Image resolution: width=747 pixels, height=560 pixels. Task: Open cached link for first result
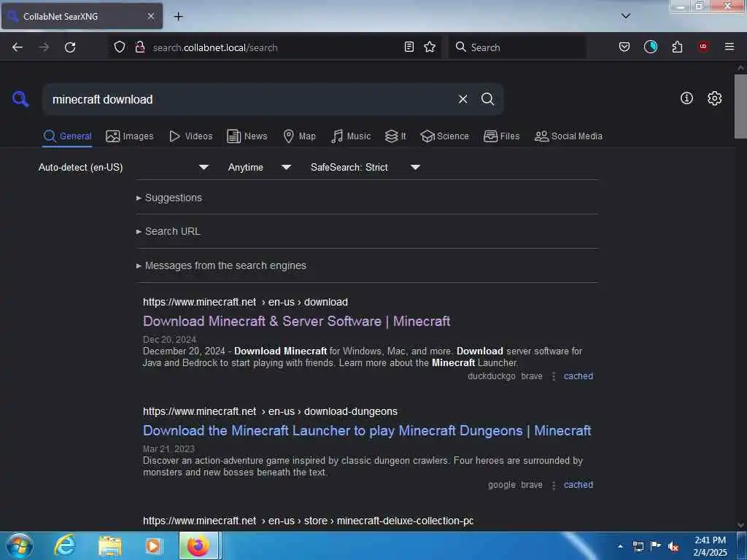click(x=578, y=376)
